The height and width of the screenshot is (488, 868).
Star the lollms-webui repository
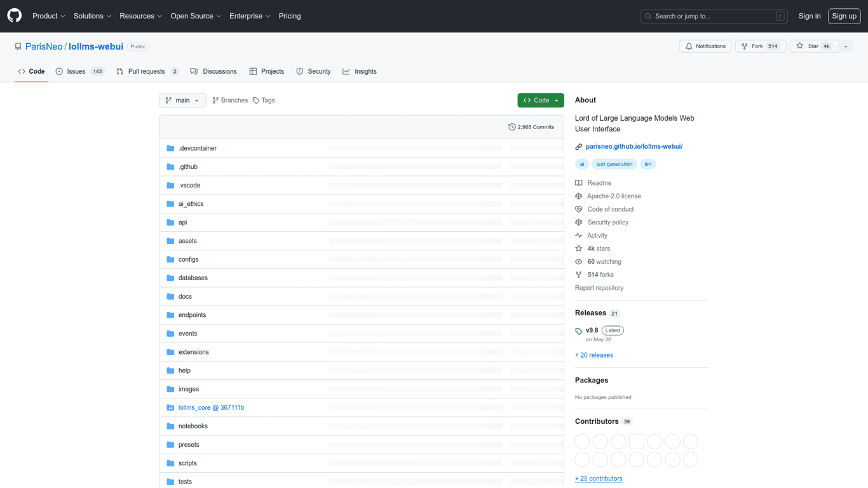coord(814,46)
